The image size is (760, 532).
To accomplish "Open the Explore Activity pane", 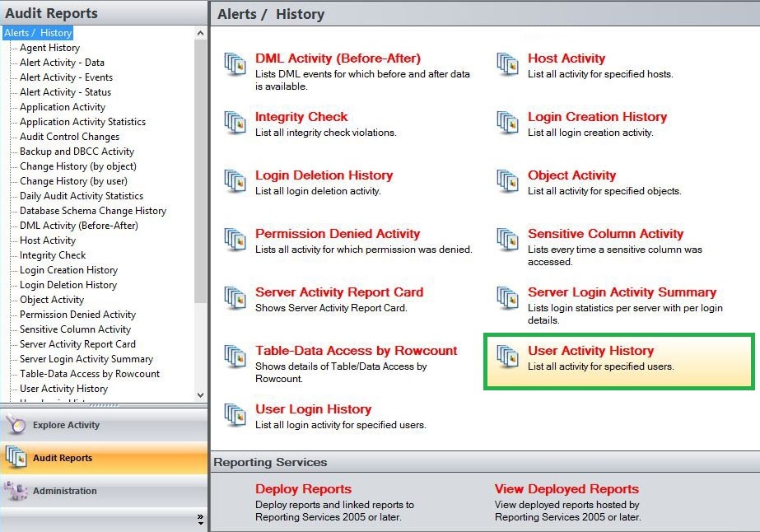I will coord(105,425).
